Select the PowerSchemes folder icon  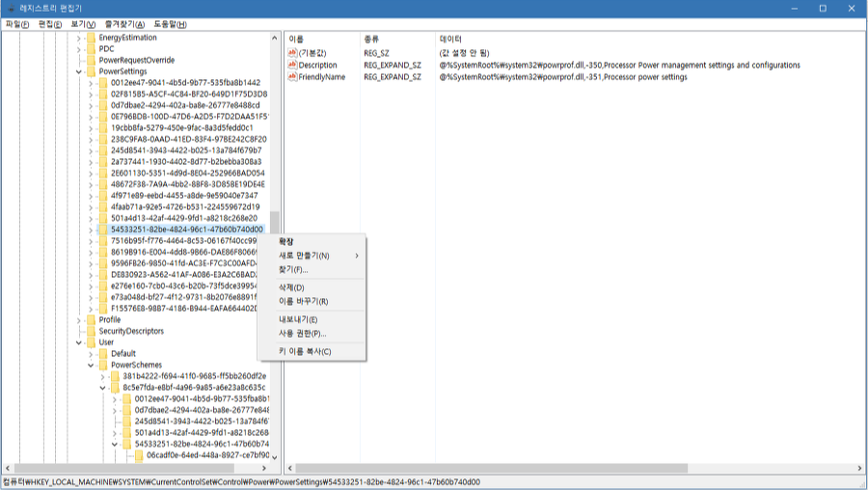102,366
